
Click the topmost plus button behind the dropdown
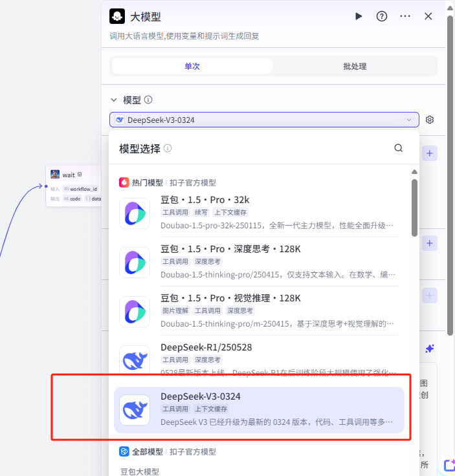(430, 153)
